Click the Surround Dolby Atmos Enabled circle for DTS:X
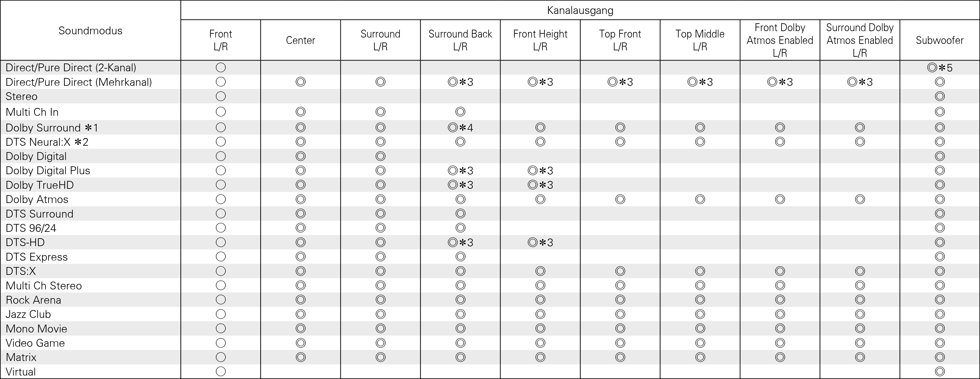The height and width of the screenshot is (379, 980). coord(860,271)
